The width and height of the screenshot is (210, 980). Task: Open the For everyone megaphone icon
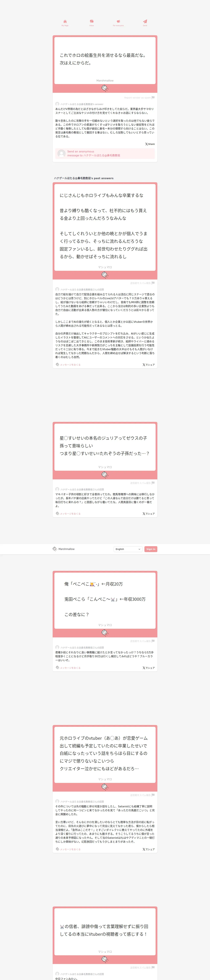pyautogui.click(x=118, y=23)
